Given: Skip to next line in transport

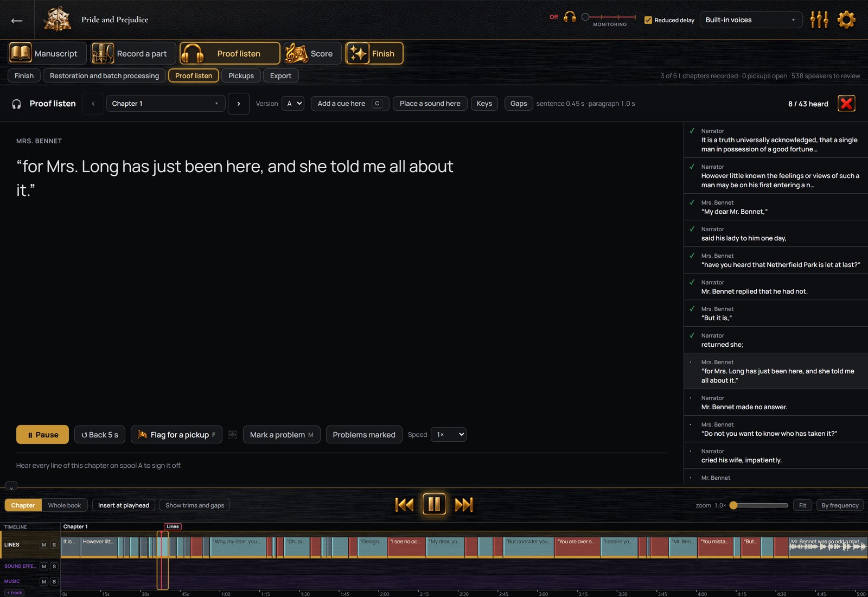Looking at the screenshot, I should [464, 505].
